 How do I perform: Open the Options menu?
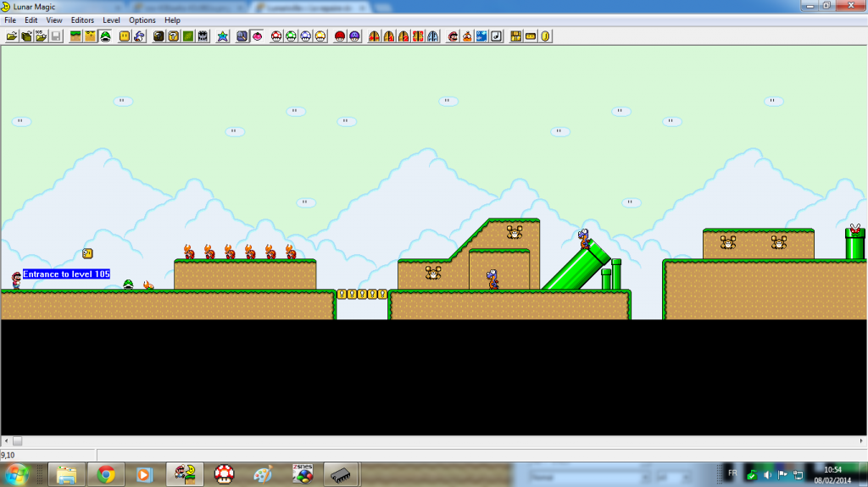tap(142, 20)
